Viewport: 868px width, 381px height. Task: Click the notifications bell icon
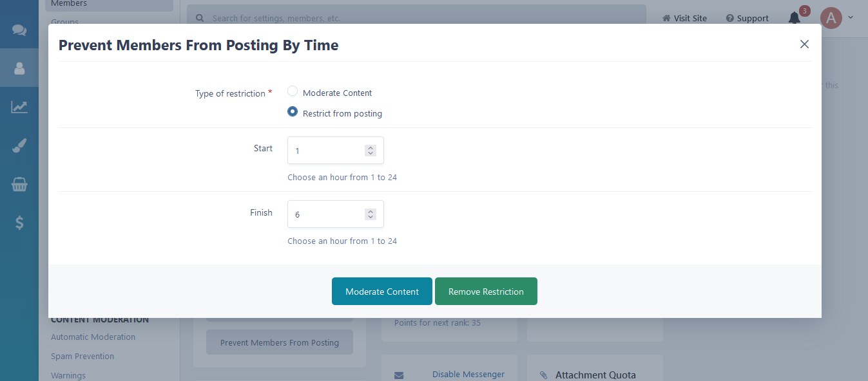click(x=795, y=18)
